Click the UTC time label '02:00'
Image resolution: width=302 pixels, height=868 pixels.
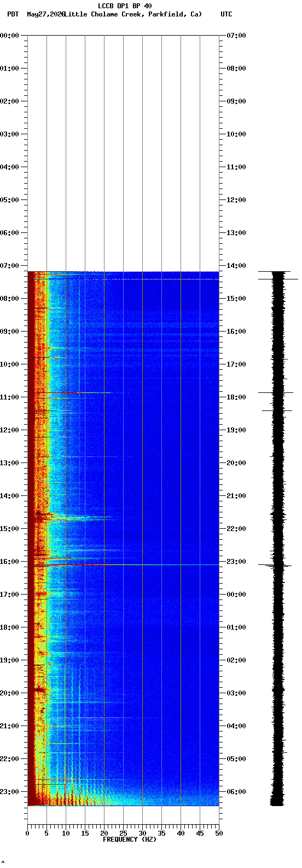tap(236, 660)
